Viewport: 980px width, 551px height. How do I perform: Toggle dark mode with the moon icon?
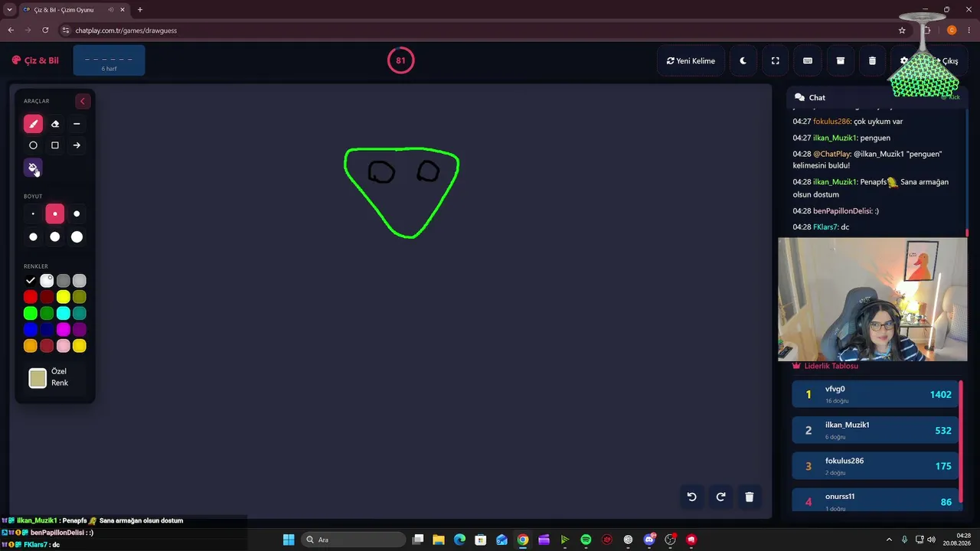(x=743, y=60)
